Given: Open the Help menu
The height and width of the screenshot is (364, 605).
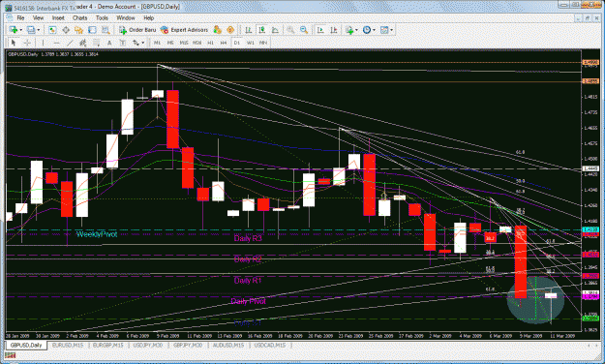Looking at the screenshot, I should pyautogui.click(x=149, y=17).
